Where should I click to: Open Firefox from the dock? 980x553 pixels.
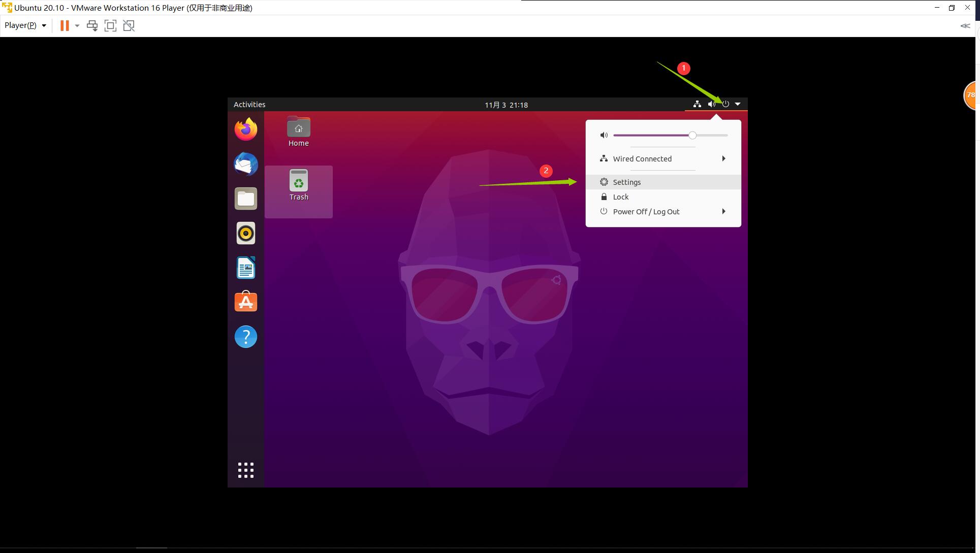(245, 129)
